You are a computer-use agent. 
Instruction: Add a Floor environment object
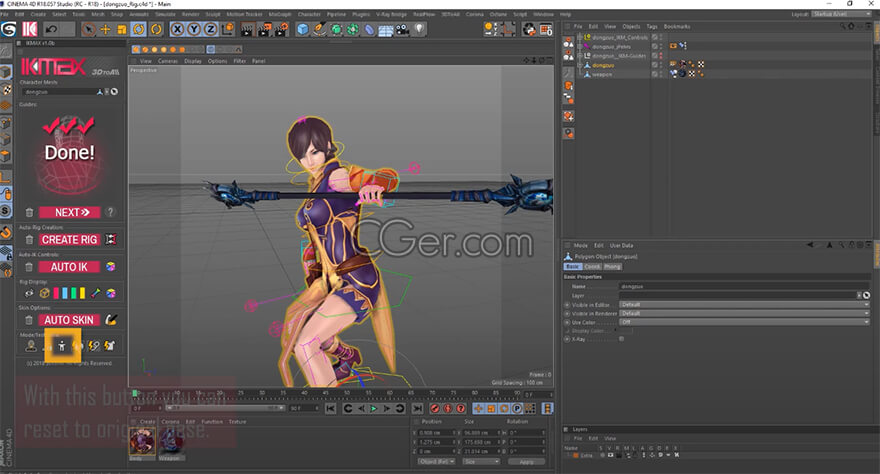pyautogui.click(x=386, y=29)
